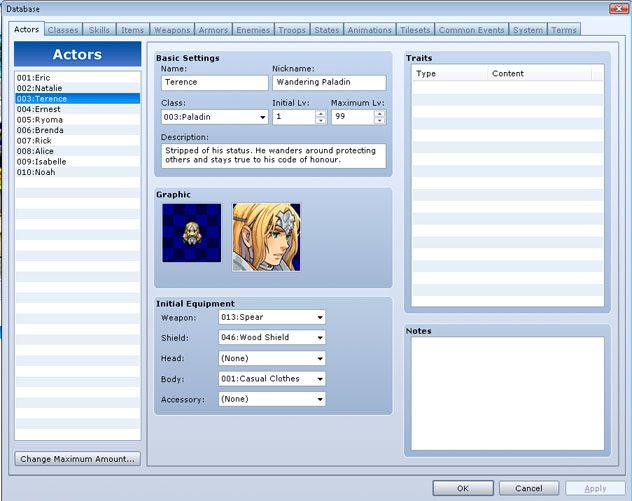This screenshot has height=501, width=632.
Task: Expand the Accessory equipment dropdown
Action: coord(272,399)
